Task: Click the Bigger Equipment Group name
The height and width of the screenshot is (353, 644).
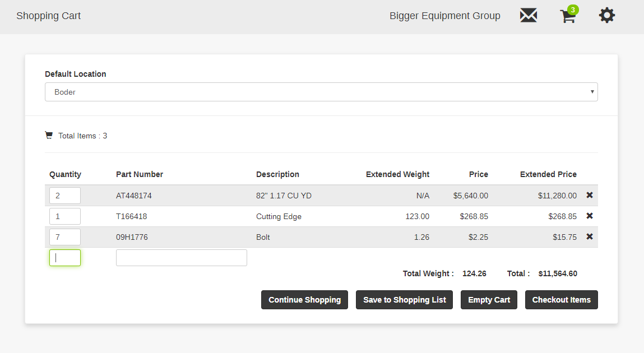Action: (444, 16)
